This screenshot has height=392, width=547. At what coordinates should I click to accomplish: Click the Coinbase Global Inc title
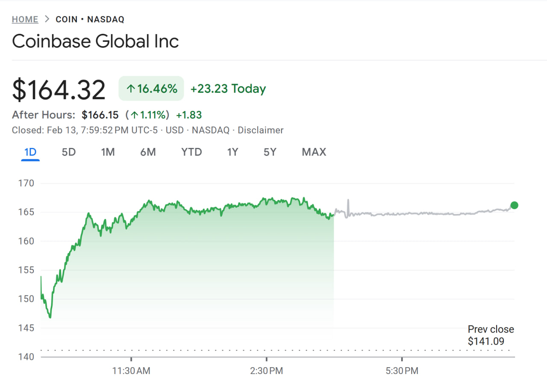coord(95,41)
